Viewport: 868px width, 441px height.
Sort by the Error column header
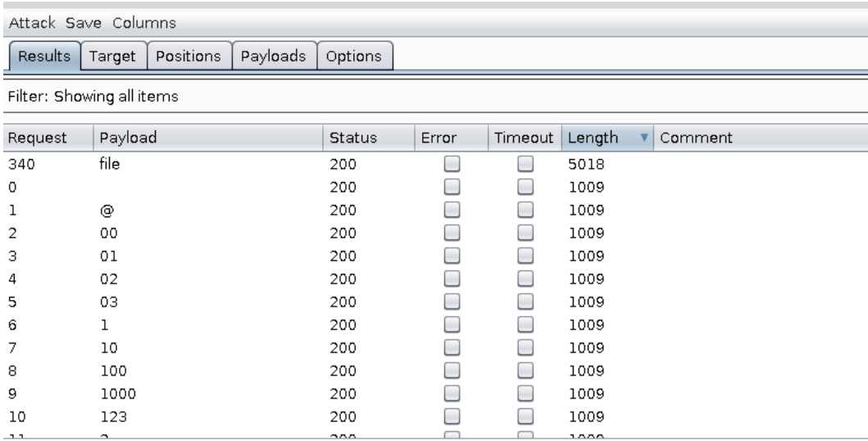click(451, 138)
